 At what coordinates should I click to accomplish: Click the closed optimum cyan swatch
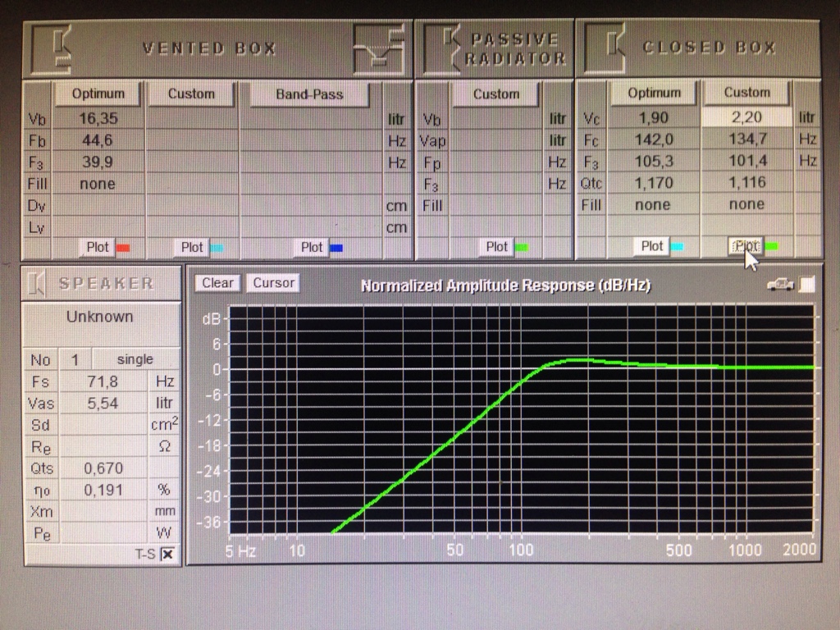[677, 247]
